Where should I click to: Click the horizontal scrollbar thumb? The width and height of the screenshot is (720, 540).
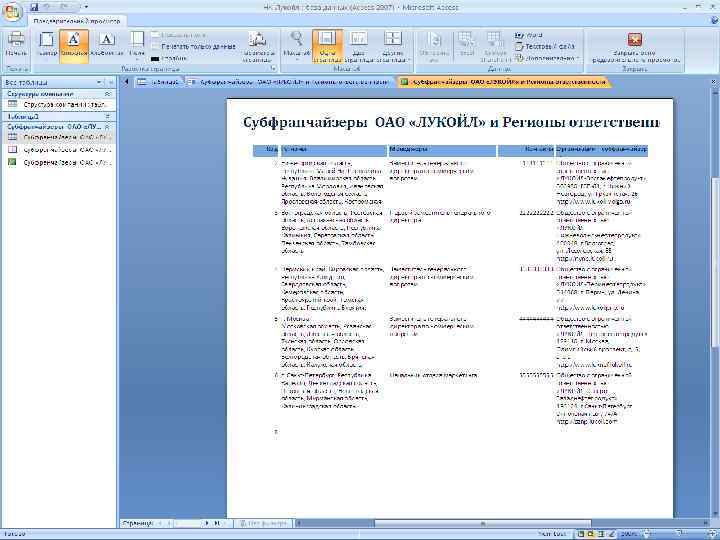tap(482, 523)
